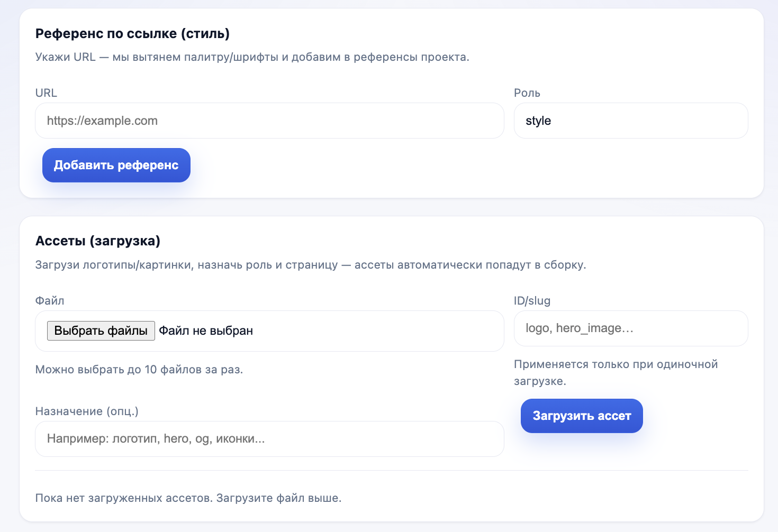Click the 'Можно выбрать до 10 файлов' hint
778x532 pixels.
coord(139,370)
